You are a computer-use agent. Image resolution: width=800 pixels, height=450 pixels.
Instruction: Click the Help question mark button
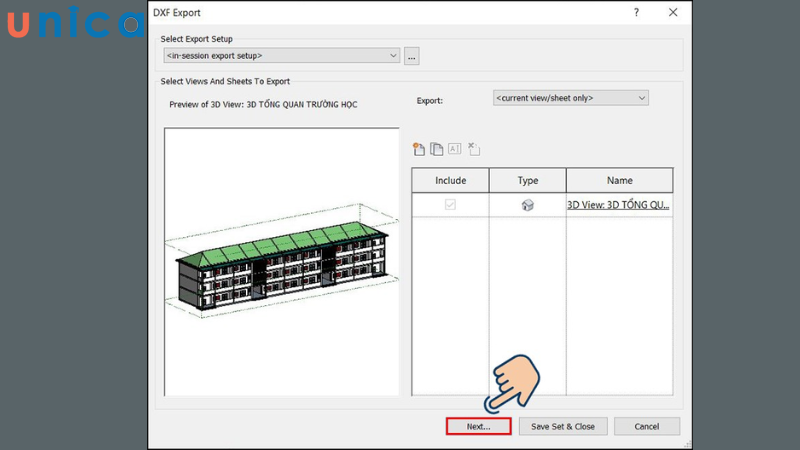coord(636,13)
